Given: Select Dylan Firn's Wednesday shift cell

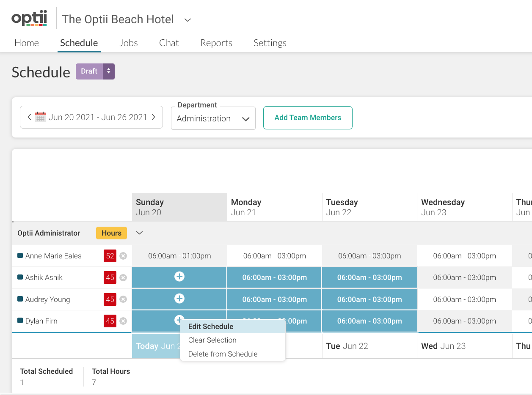Looking at the screenshot, I should tap(465, 321).
